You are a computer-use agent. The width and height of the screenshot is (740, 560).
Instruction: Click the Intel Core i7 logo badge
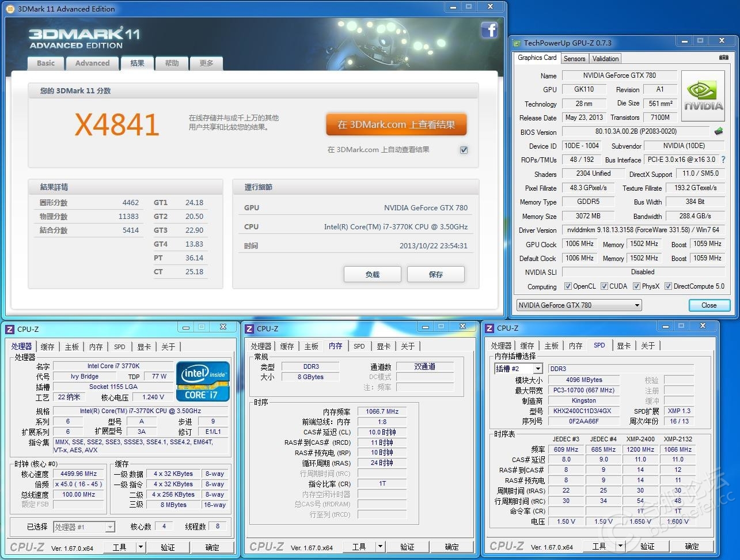coord(203,381)
